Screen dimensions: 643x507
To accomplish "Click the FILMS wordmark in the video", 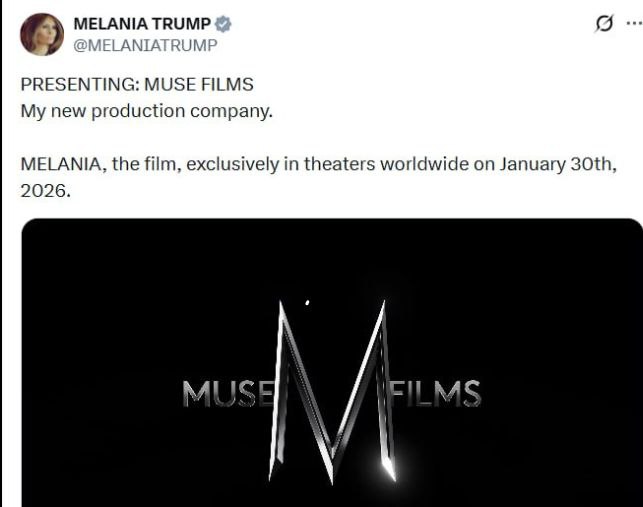I will tap(436, 394).
